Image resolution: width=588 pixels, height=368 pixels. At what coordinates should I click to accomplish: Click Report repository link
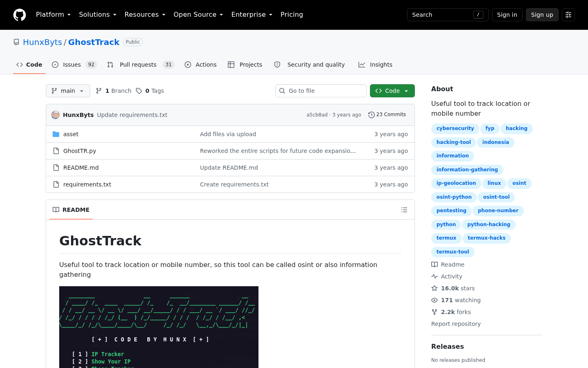[x=456, y=324]
